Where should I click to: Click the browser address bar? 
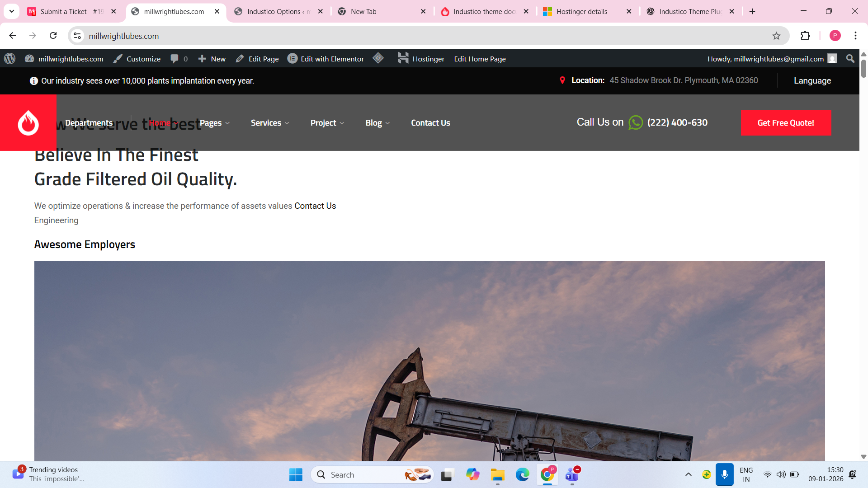tap(407, 36)
